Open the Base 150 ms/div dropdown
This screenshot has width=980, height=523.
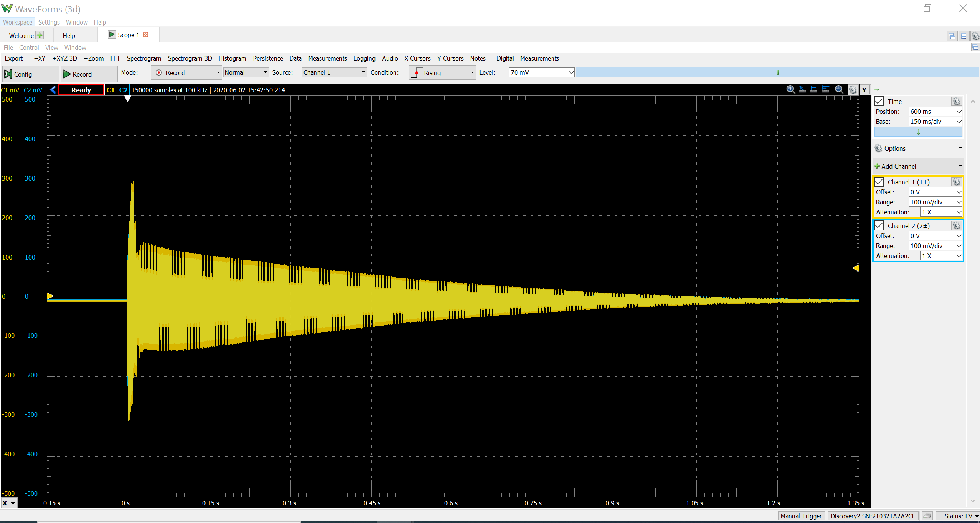pyautogui.click(x=936, y=122)
